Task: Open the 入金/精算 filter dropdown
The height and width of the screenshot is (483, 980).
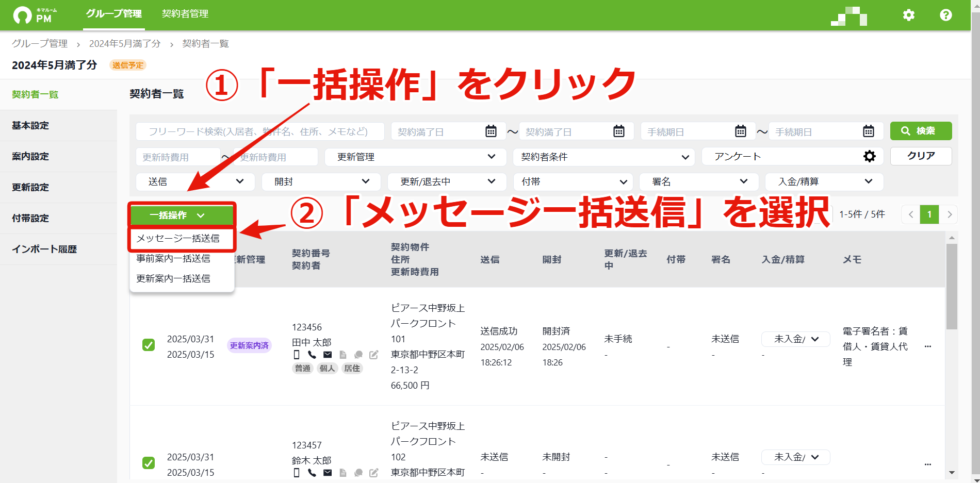Action: coord(824,181)
